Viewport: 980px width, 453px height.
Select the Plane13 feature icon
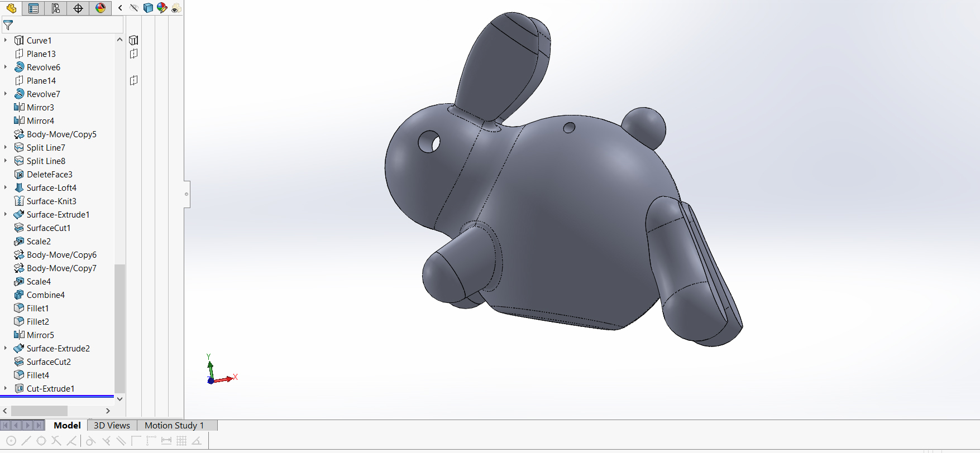point(19,54)
